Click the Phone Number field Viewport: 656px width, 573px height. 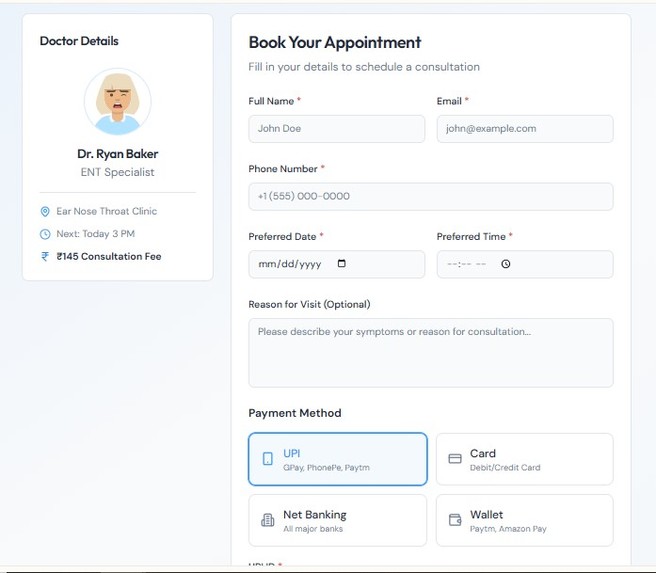tap(431, 197)
